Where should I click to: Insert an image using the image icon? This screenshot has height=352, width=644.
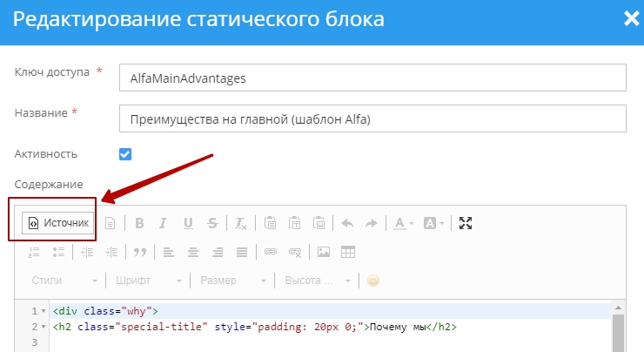tap(324, 252)
